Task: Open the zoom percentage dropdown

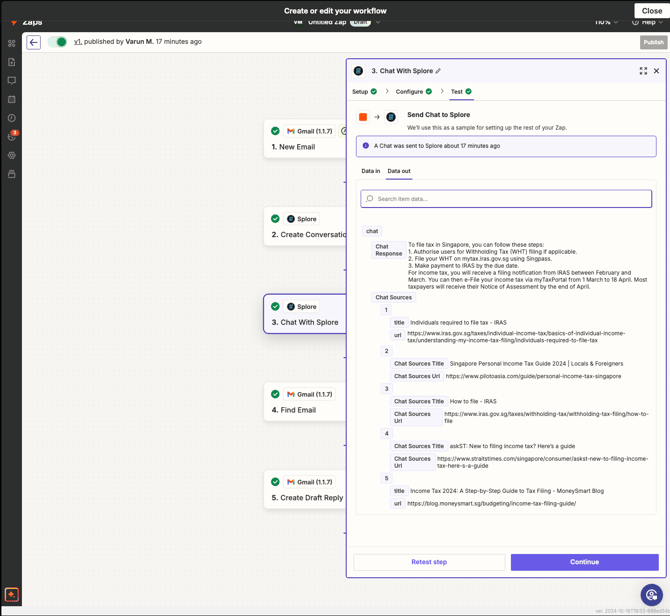Action: (x=606, y=22)
